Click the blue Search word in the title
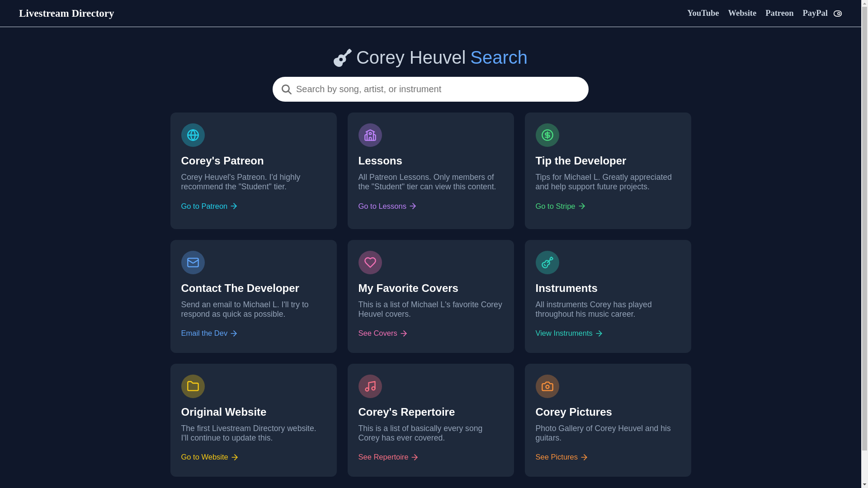Viewport: 868px width, 488px height. 499,58
